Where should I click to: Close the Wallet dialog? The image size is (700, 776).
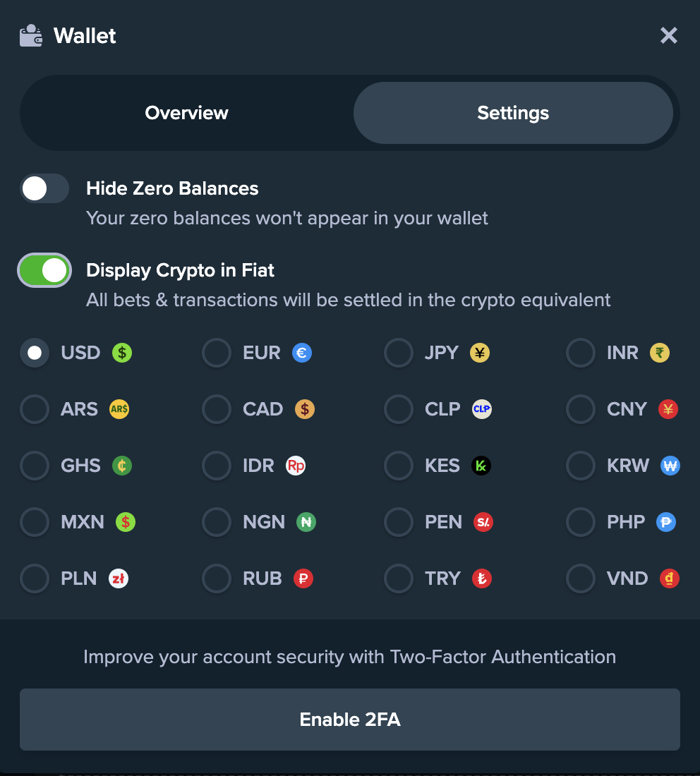pos(668,35)
